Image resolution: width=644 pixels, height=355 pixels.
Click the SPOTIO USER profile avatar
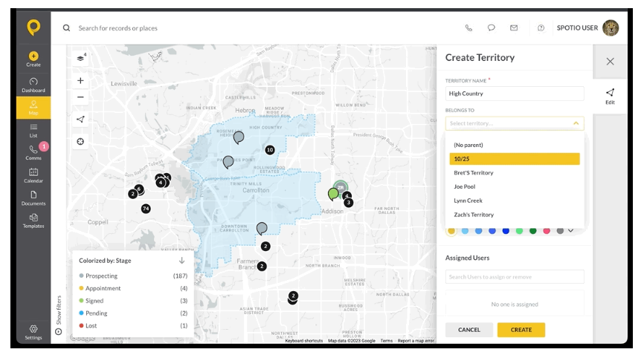pos(611,28)
